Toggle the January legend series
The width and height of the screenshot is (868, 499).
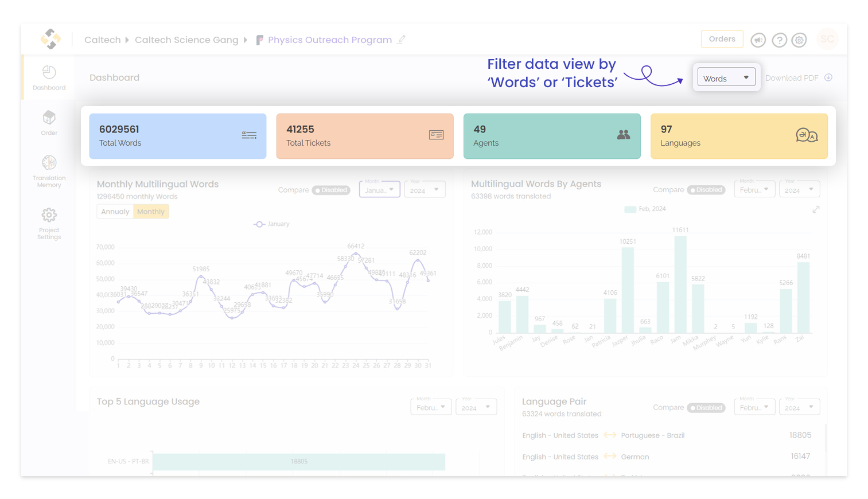pyautogui.click(x=271, y=224)
